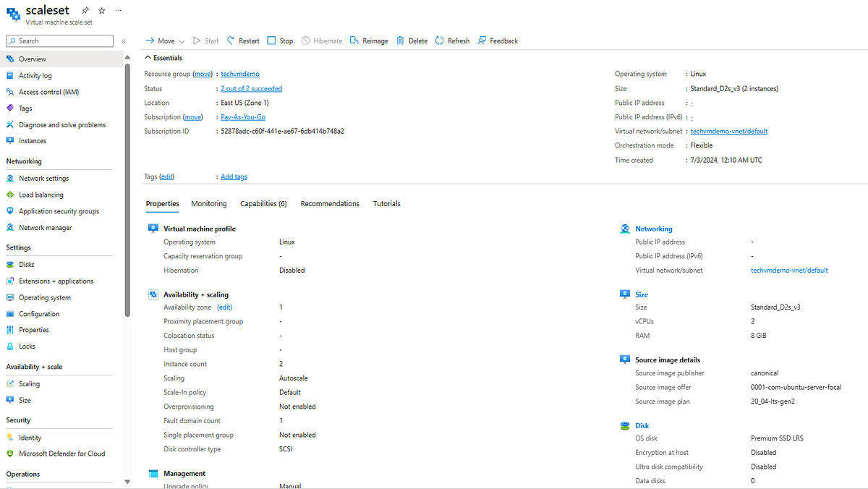Stop the scale set using the Stop icon

(280, 41)
